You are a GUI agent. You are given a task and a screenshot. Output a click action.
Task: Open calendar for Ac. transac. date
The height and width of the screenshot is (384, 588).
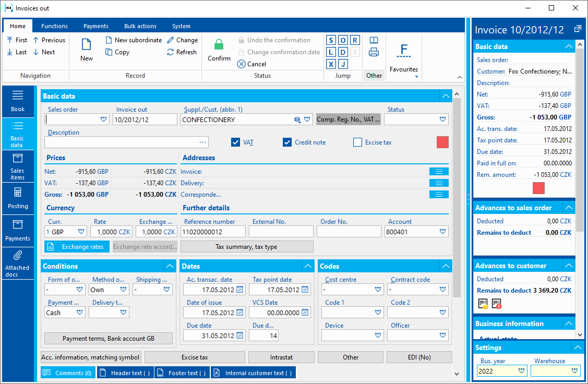coord(240,290)
